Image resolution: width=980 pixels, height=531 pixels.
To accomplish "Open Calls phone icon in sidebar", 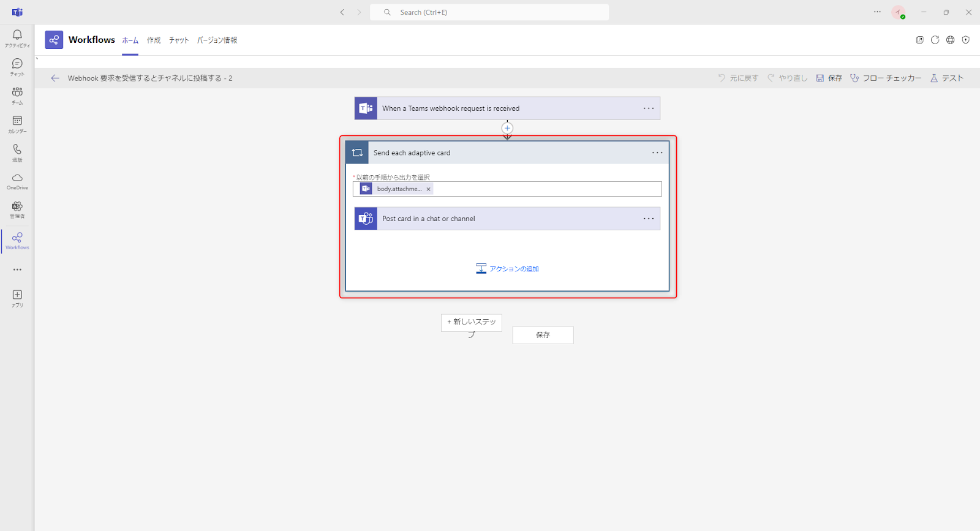I will pyautogui.click(x=17, y=153).
